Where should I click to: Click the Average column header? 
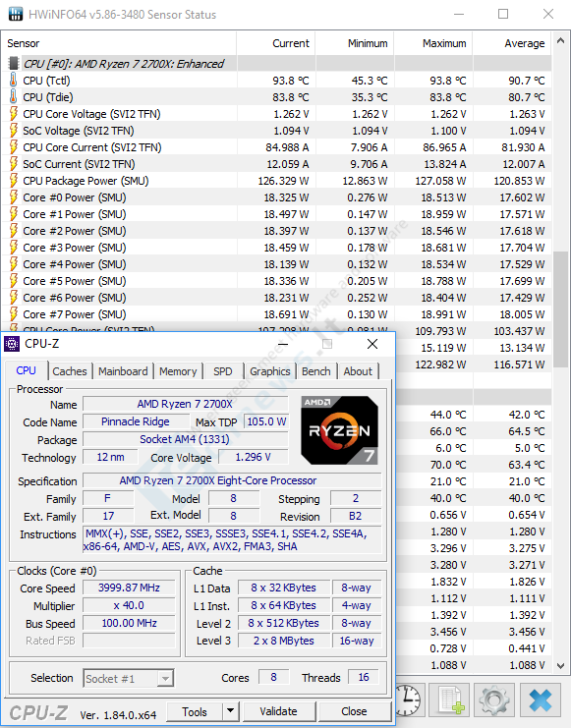[x=512, y=43]
